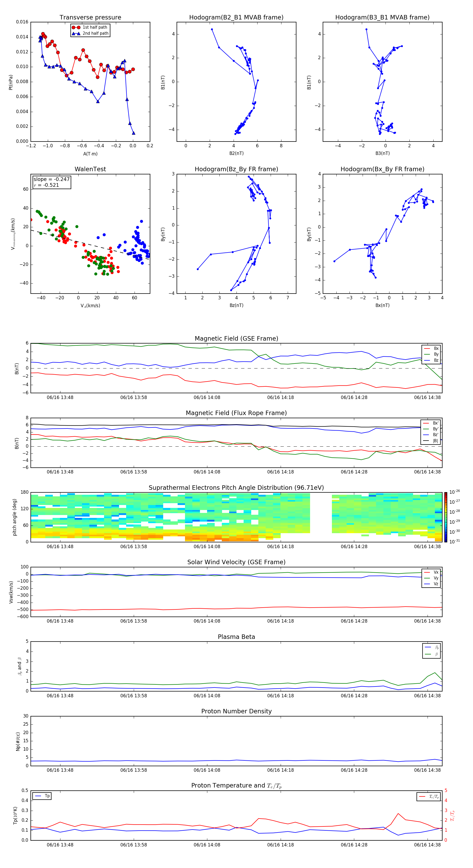
Task: Click the red Te/Tp legend entry
Action: (429, 796)
